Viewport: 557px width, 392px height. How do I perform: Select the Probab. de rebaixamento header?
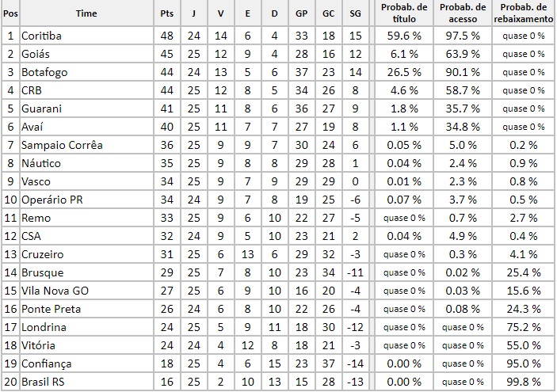525,13
